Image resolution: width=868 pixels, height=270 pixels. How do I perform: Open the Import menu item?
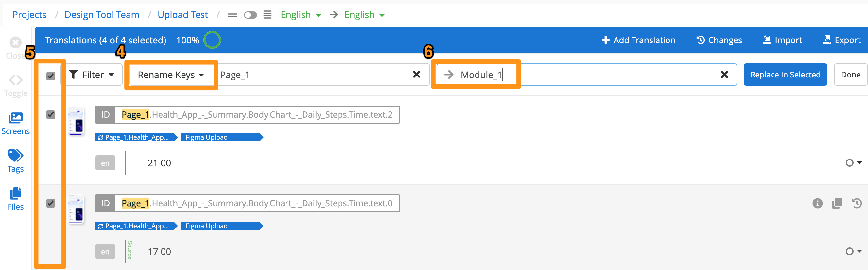click(782, 40)
